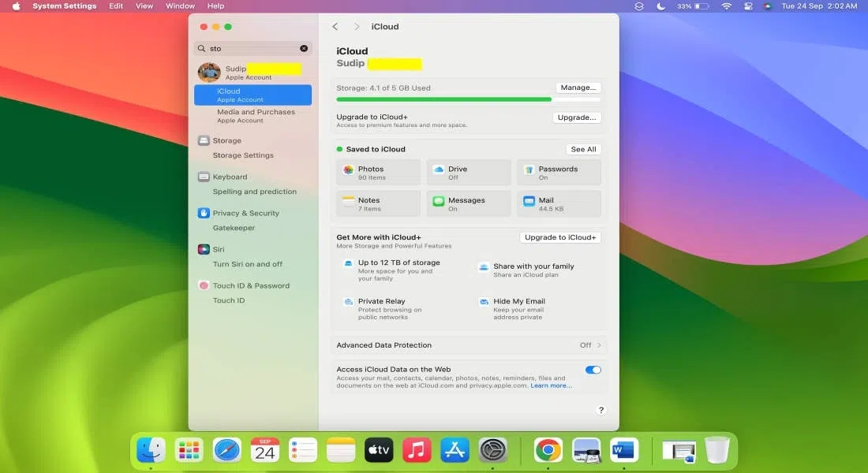Open the Apple menu
Image resolution: width=868 pixels, height=473 pixels.
[x=17, y=6]
